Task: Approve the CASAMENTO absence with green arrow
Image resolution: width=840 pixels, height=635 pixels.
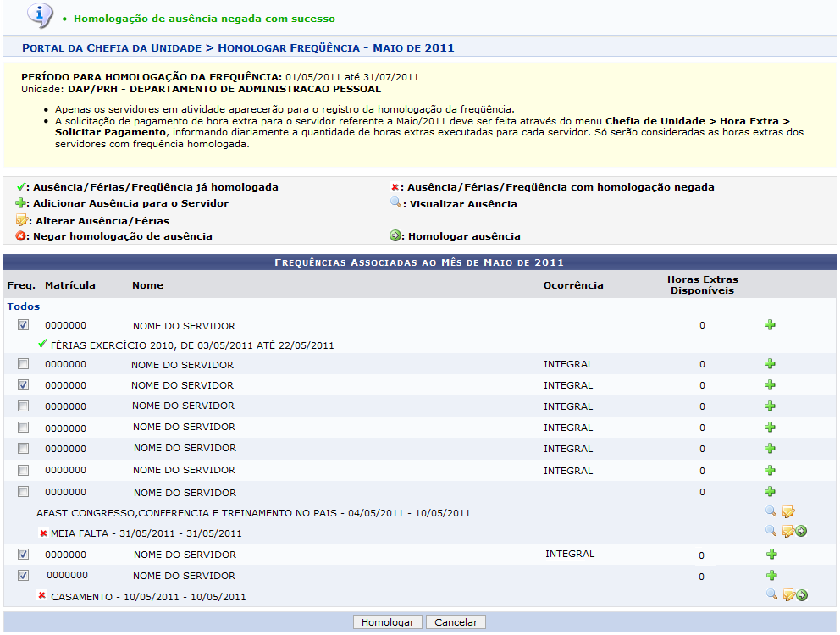Action: 801,594
